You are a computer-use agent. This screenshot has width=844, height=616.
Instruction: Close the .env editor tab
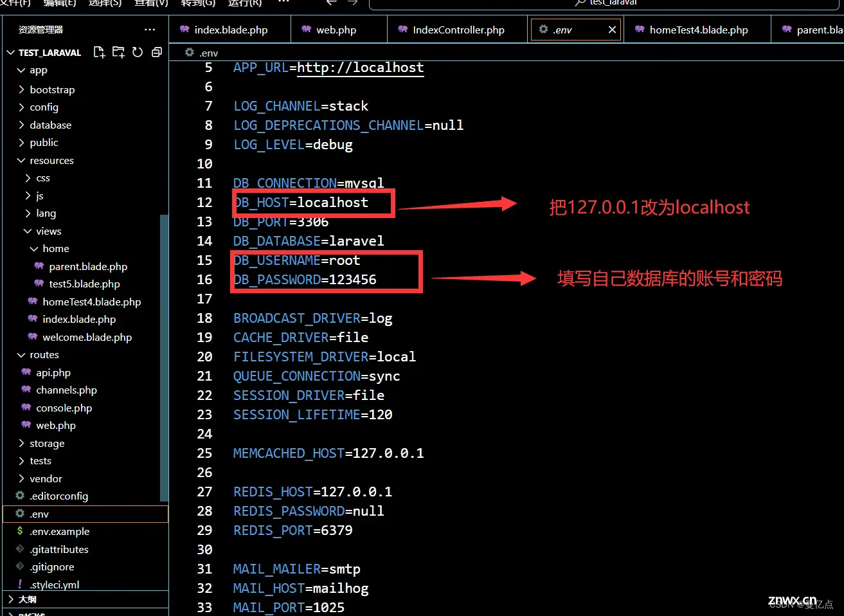(612, 30)
